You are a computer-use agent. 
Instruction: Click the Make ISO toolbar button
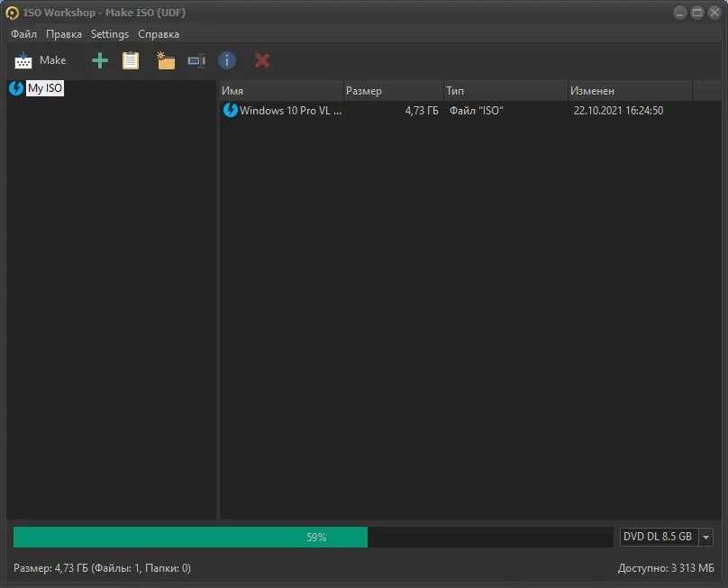(41, 60)
